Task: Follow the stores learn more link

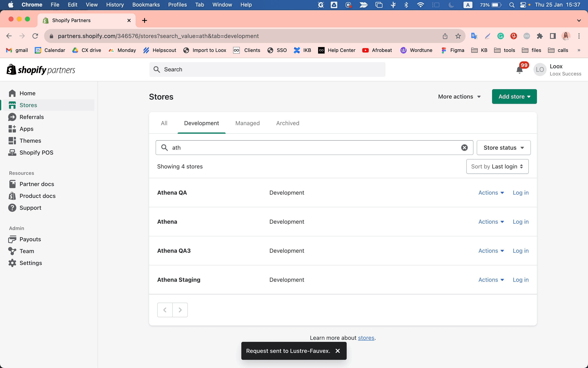Action: [x=366, y=338]
